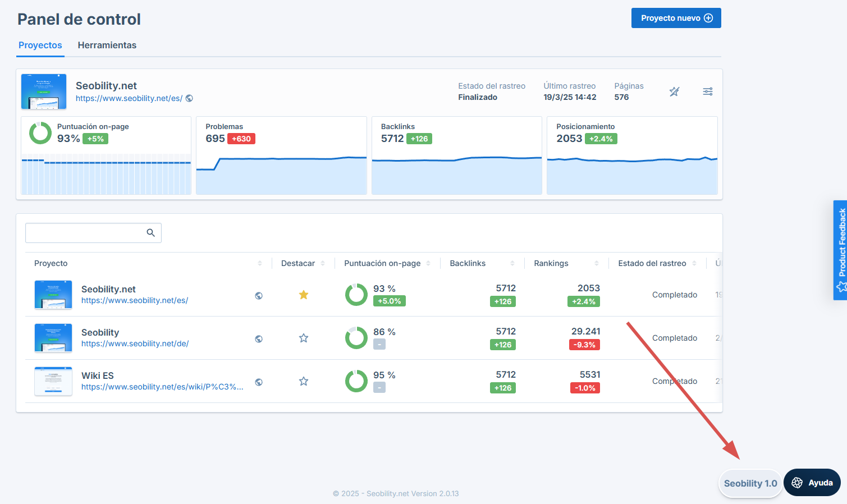Viewport: 847px width, 504px height.
Task: Click the globe icon in the Wiki ES row
Action: [x=259, y=382]
